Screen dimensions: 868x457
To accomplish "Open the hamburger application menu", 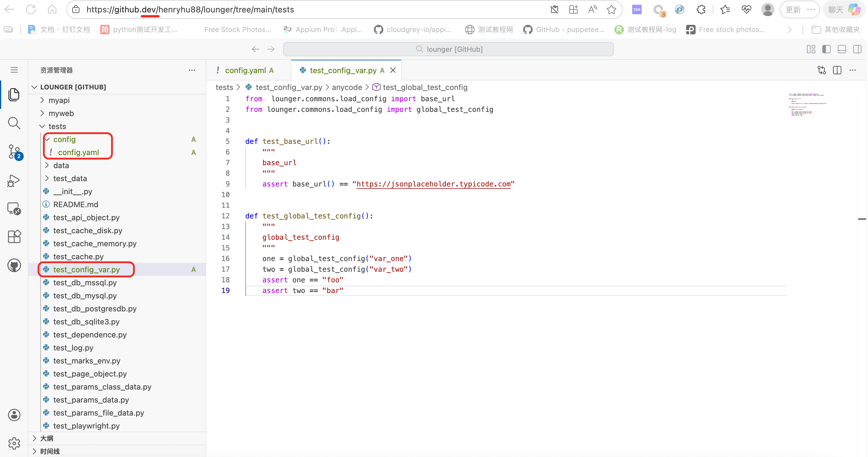I will click(14, 70).
